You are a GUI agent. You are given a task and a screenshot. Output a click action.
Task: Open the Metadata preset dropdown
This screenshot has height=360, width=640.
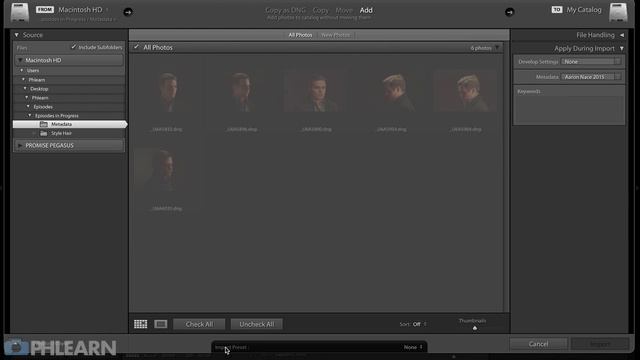(591, 77)
